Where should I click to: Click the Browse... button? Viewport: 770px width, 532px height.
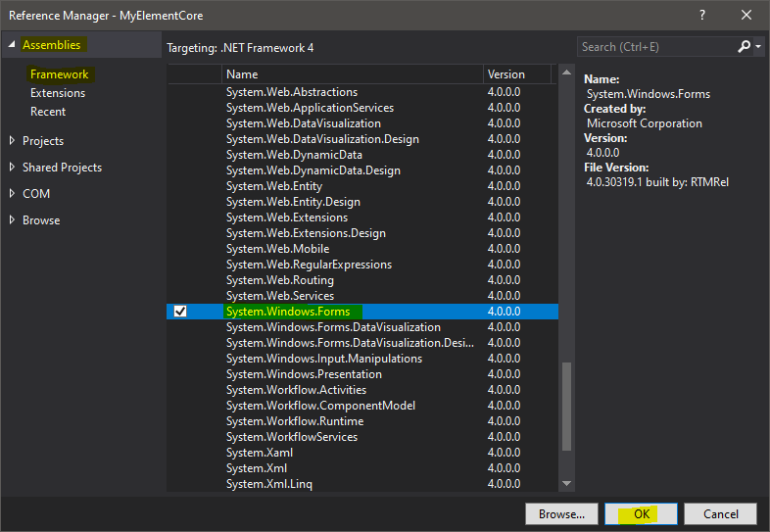[561, 513]
